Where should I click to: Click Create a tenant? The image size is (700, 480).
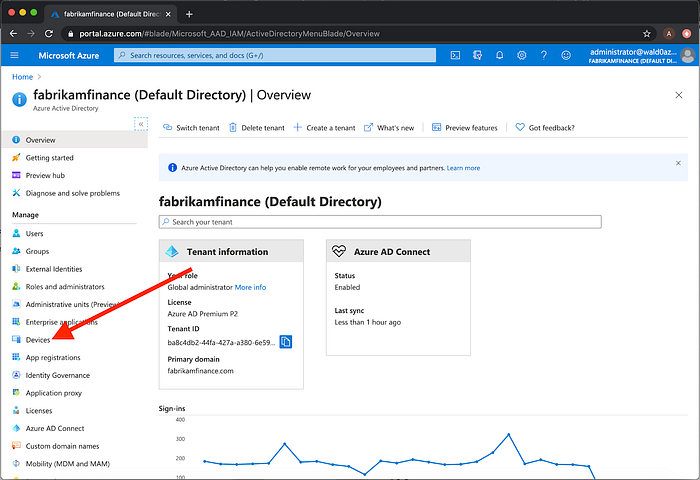point(325,128)
